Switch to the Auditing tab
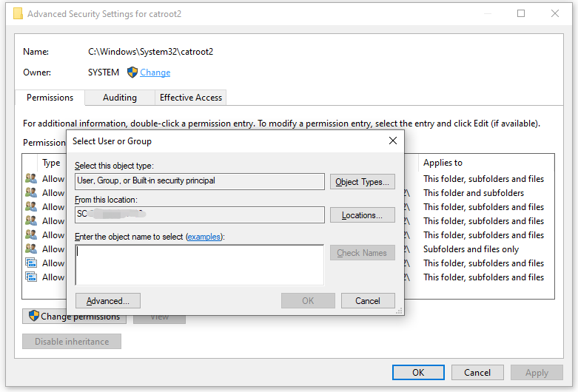Viewport: 578px width, 392px height. click(120, 98)
